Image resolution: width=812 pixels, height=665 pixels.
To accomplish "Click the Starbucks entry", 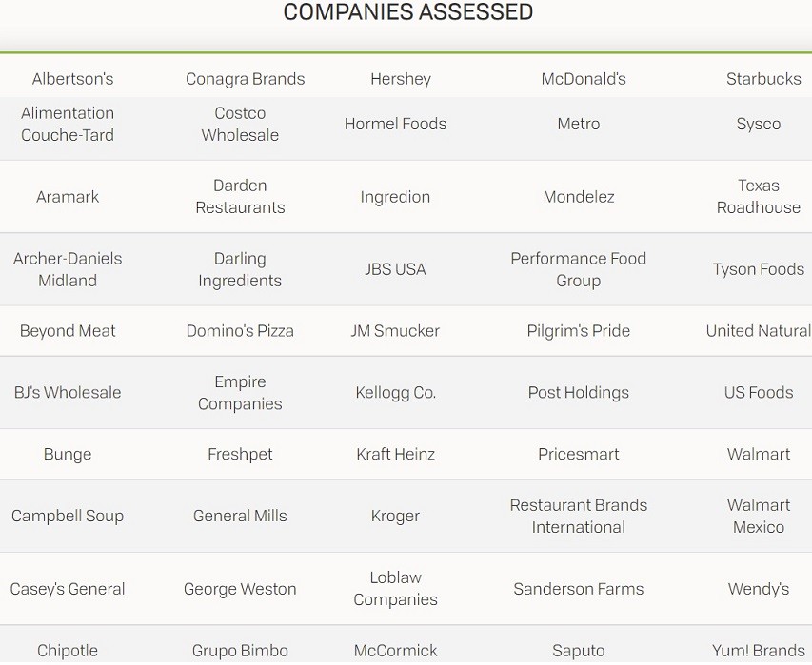I will 763,79.
